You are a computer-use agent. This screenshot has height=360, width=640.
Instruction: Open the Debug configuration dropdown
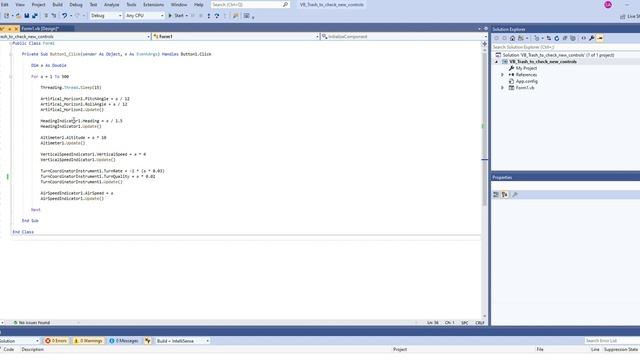106,16
